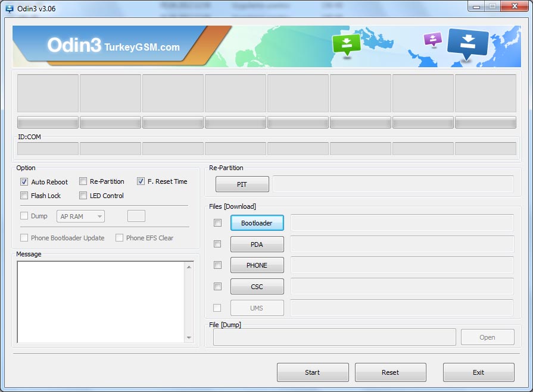Click the Bootloader file path field

point(402,222)
